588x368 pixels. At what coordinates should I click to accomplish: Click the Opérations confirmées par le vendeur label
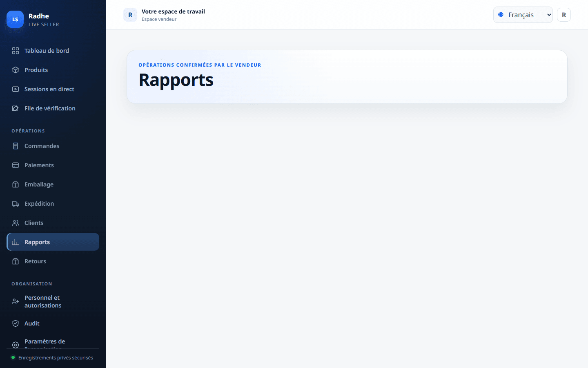[x=200, y=65]
